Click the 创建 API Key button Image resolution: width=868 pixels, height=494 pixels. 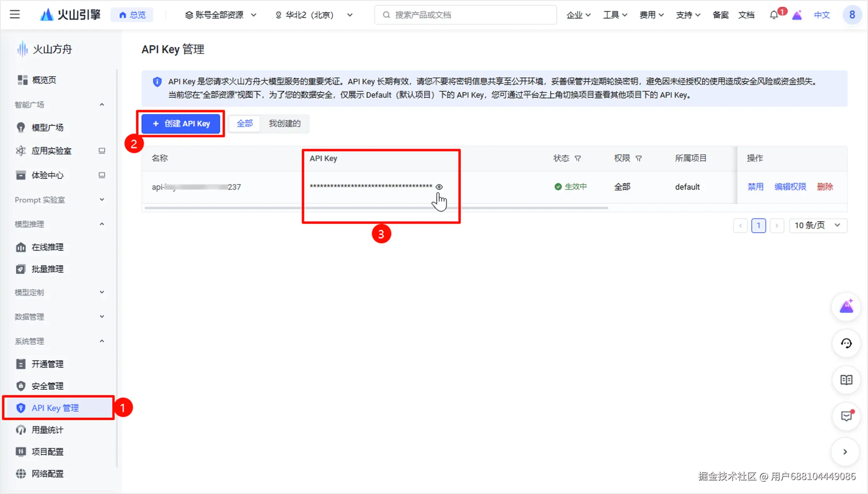(181, 124)
